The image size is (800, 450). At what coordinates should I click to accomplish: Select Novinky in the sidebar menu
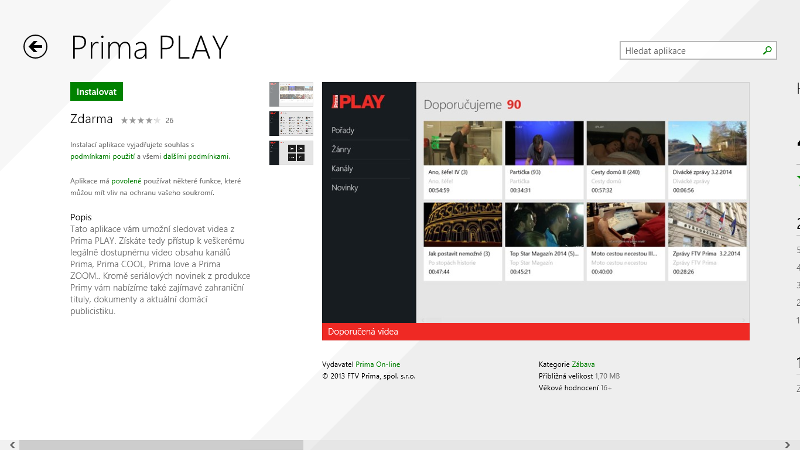coord(345,188)
